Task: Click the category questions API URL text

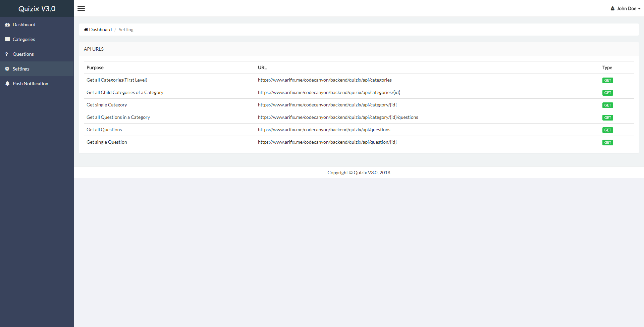Action: [338, 117]
